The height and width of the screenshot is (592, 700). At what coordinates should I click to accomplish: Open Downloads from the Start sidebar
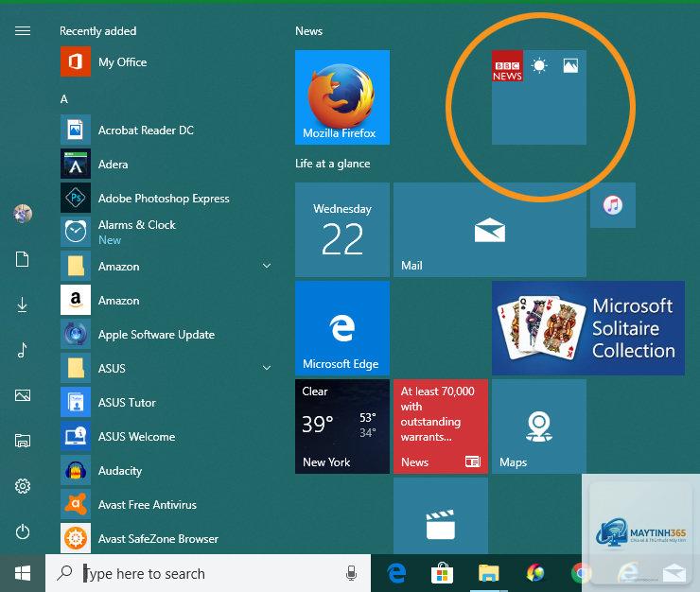point(23,305)
